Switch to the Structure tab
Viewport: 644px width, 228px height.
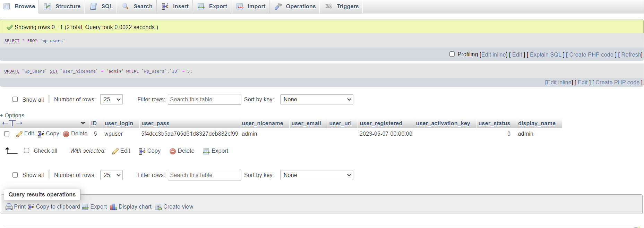62,6
